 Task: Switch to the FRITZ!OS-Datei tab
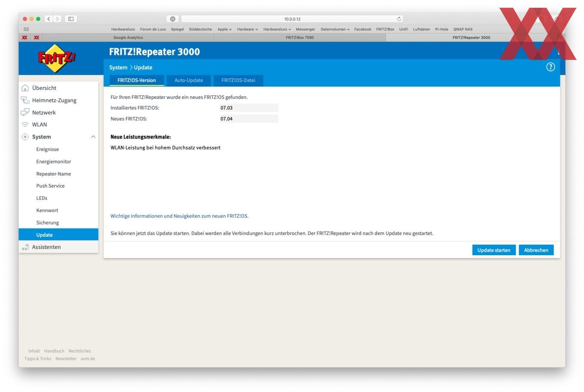click(x=238, y=80)
